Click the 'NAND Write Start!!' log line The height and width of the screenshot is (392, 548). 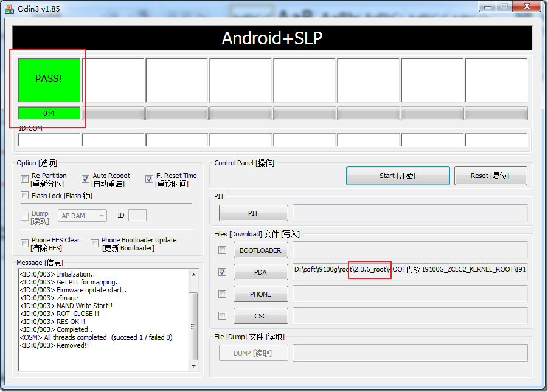pyautogui.click(x=66, y=306)
